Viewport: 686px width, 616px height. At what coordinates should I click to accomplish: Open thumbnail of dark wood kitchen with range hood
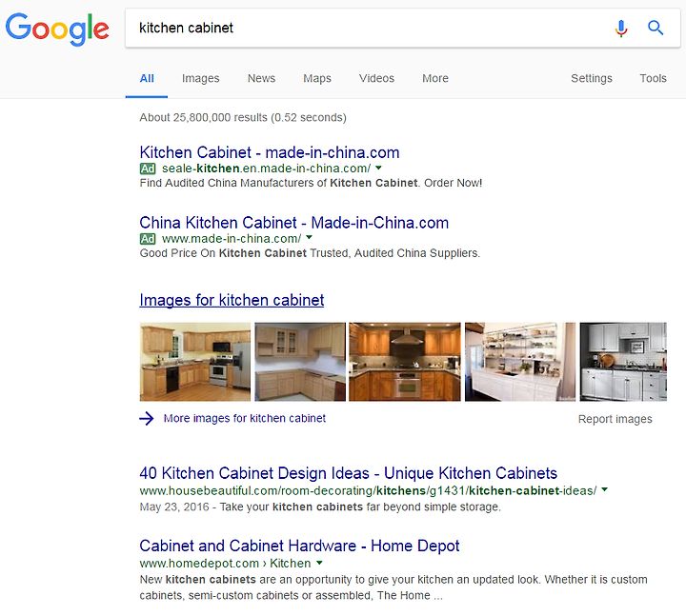click(x=405, y=362)
